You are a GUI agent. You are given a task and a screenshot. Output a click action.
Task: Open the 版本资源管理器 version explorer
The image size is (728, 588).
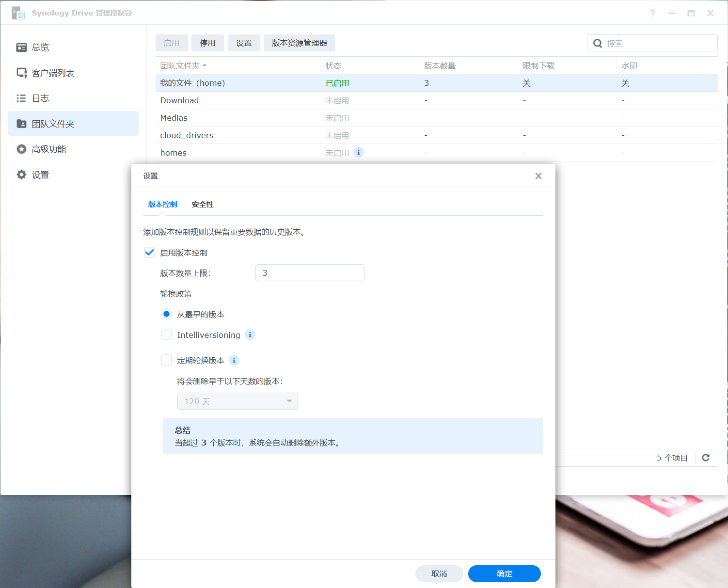coord(299,43)
